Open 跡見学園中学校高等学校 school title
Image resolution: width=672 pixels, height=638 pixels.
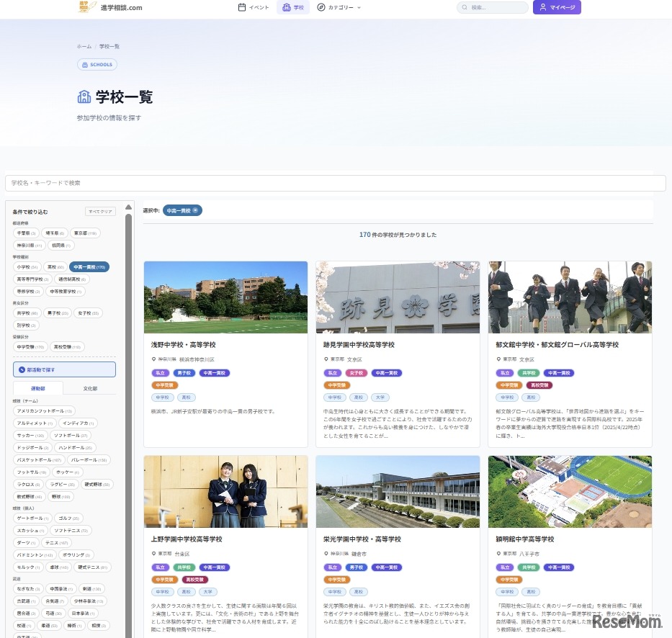coord(359,345)
